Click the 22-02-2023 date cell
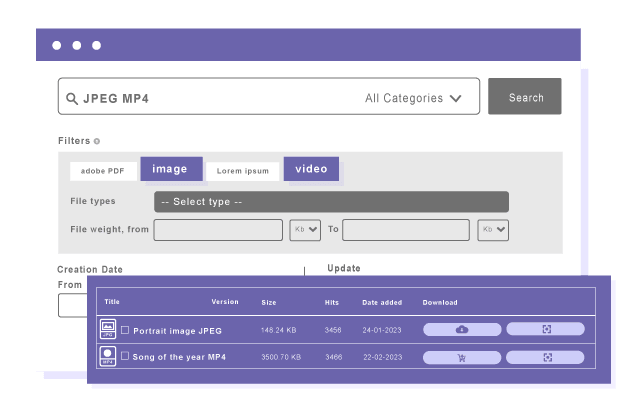The width and height of the screenshot is (630, 397). 382,357
